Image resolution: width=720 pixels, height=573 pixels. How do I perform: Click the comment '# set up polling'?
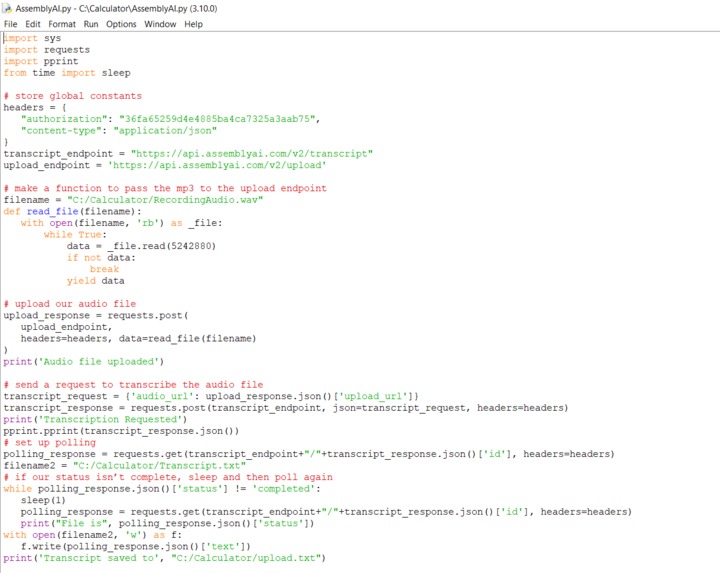(50, 443)
